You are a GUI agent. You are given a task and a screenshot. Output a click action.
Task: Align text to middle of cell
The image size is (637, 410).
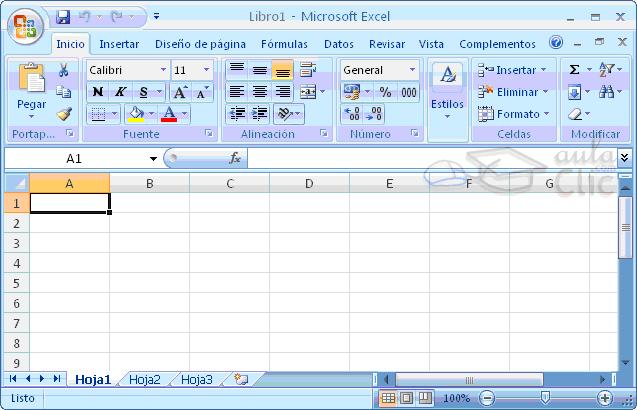[260, 70]
